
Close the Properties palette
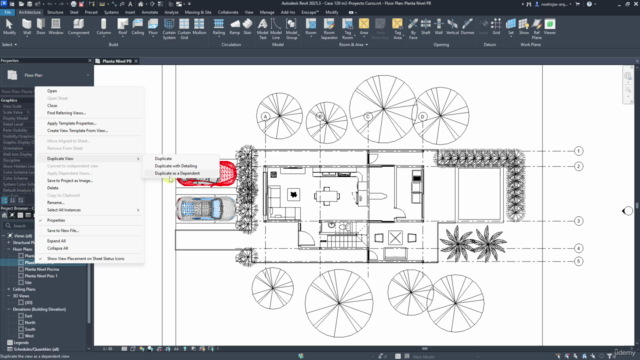(90, 61)
